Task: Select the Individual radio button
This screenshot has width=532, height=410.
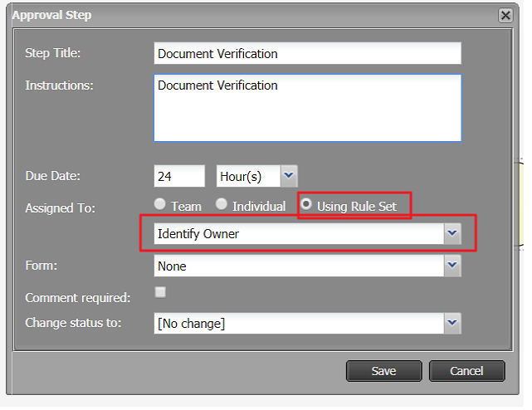Action: (222, 204)
